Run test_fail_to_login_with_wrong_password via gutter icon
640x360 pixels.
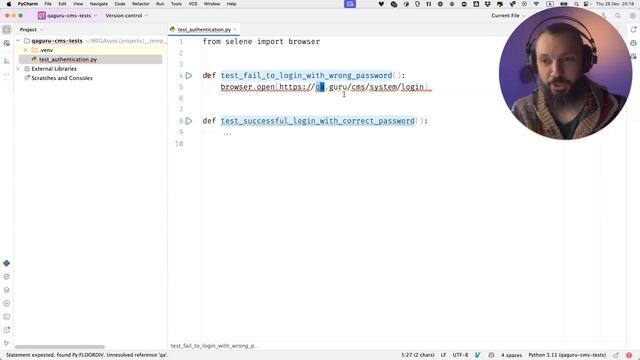189,76
